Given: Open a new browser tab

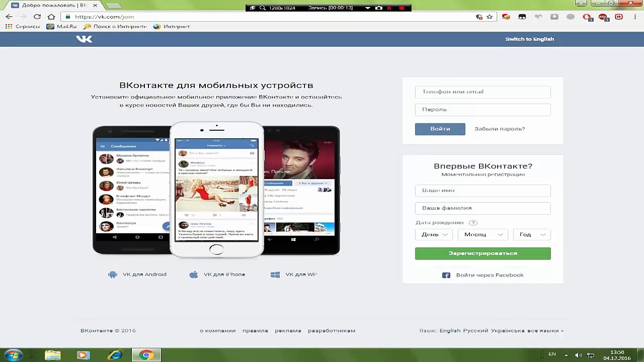Looking at the screenshot, I should pyautogui.click(x=114, y=6).
